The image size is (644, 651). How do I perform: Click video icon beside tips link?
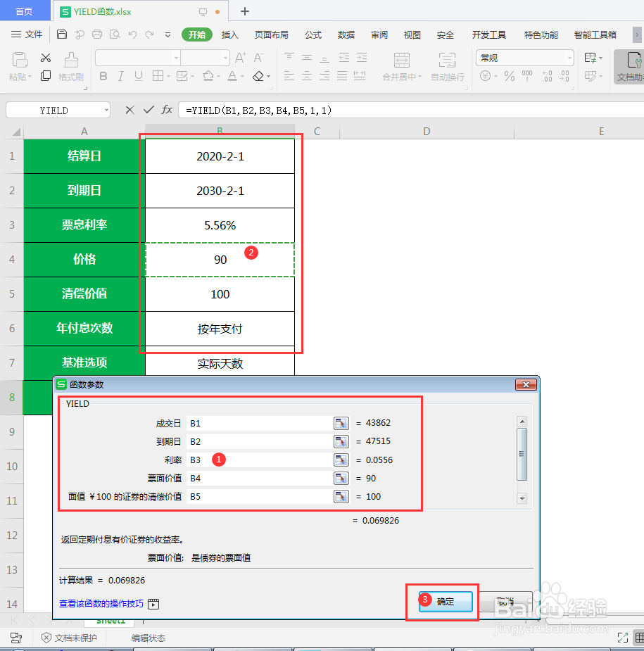pyautogui.click(x=153, y=604)
